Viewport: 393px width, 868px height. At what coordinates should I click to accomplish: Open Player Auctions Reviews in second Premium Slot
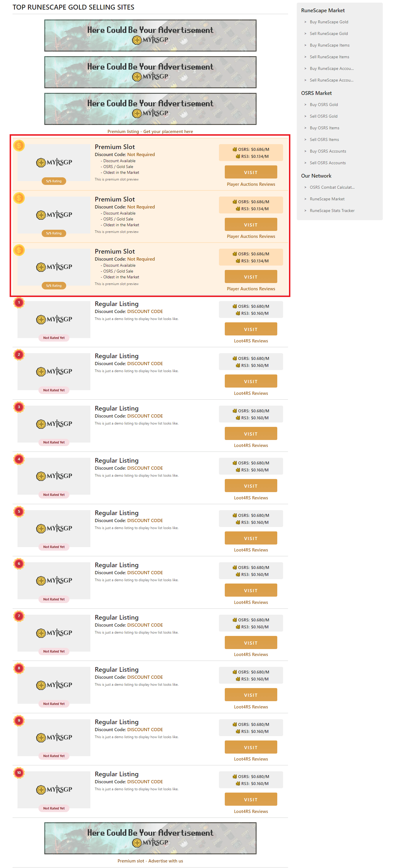pos(251,236)
